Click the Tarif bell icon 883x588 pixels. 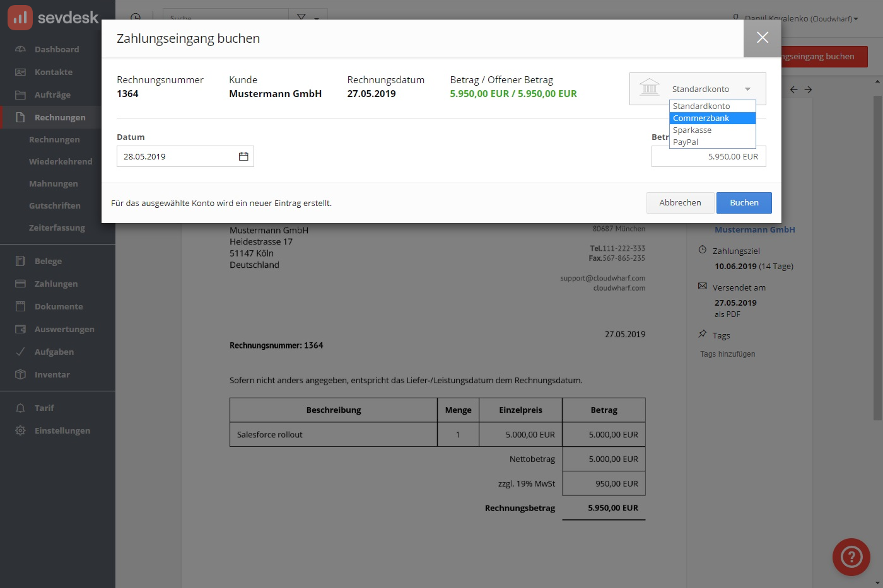(x=20, y=408)
